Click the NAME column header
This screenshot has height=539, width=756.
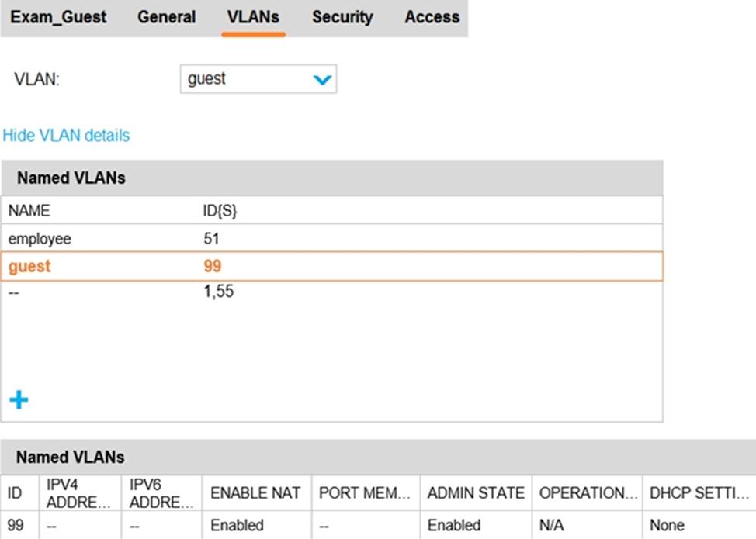pos(29,210)
